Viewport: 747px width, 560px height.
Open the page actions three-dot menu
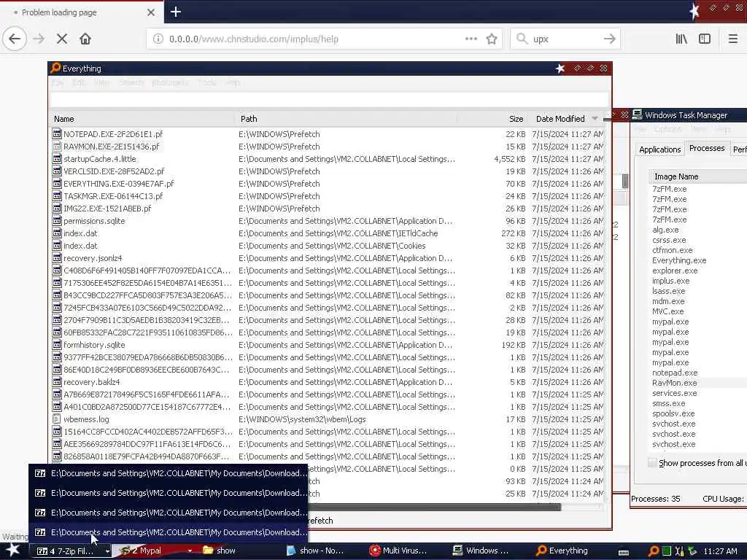point(471,39)
